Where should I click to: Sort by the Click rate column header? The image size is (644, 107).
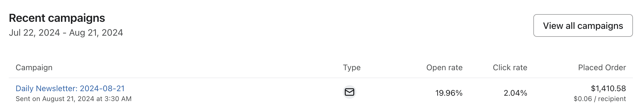click(510, 67)
